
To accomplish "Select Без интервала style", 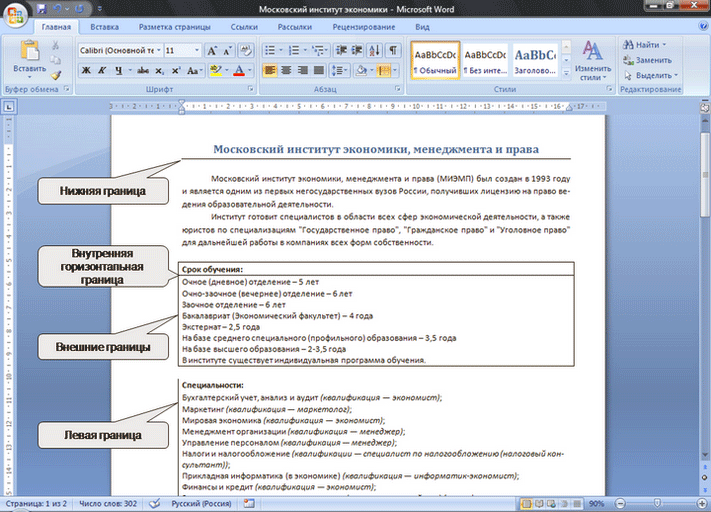I will click(485, 61).
